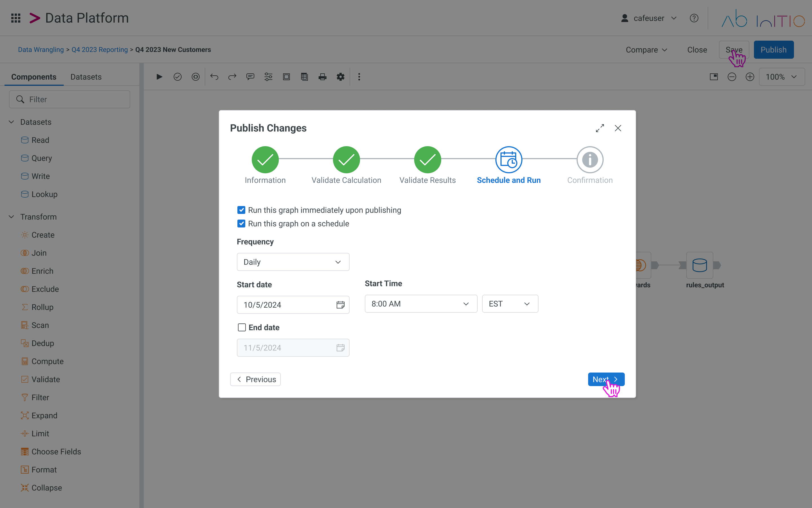Click the Run graph play icon
The image size is (812, 508).
[159, 77]
